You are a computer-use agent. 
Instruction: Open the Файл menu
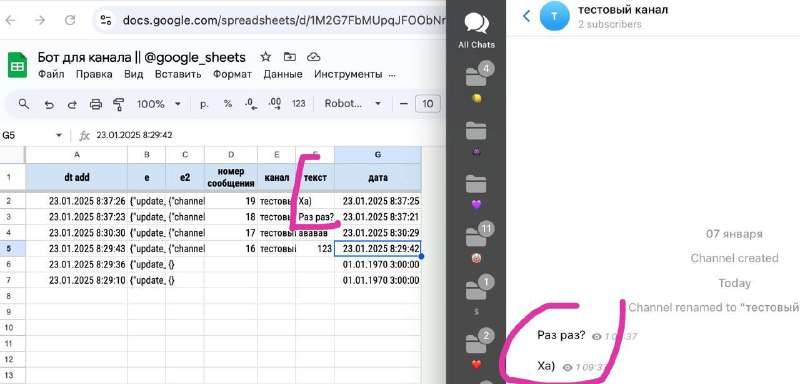[x=51, y=74]
